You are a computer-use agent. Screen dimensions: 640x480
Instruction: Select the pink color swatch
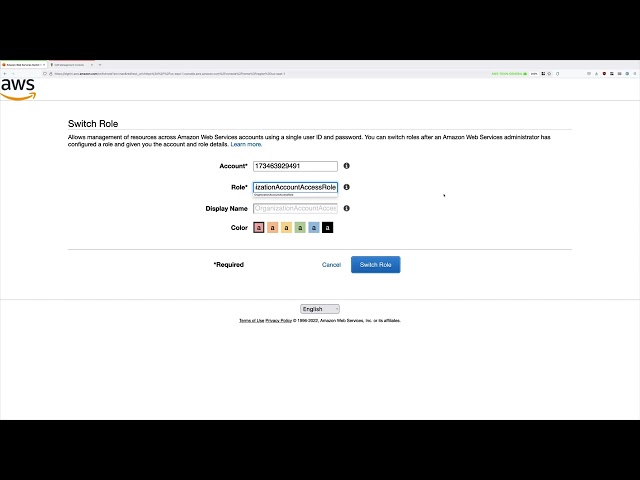(259, 227)
